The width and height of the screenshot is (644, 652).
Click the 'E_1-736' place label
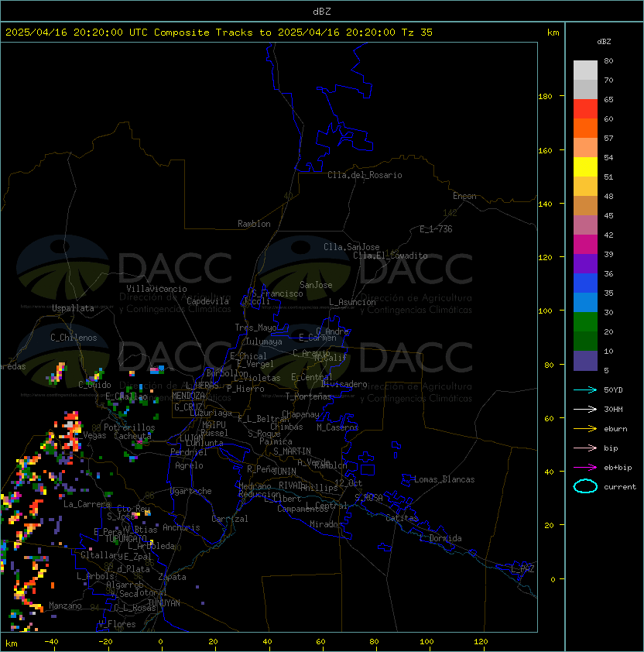[x=436, y=229]
